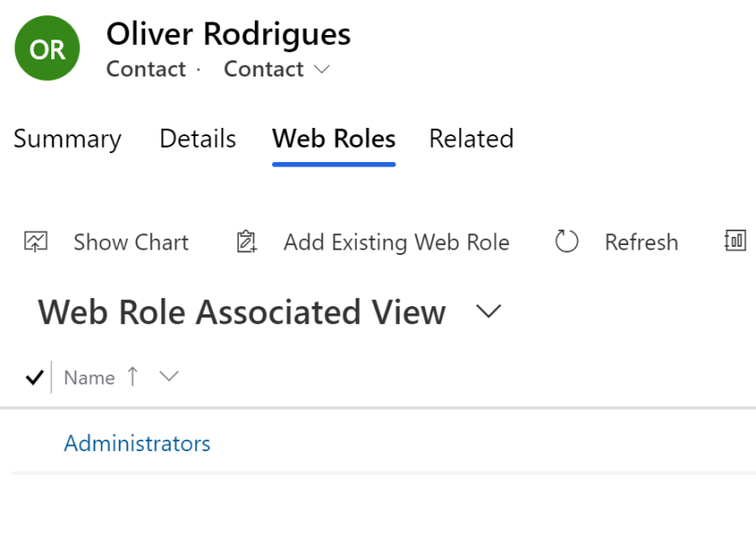The image size is (756, 535).
Task: Open the Web Role Associated View selector
Action: [x=489, y=312]
